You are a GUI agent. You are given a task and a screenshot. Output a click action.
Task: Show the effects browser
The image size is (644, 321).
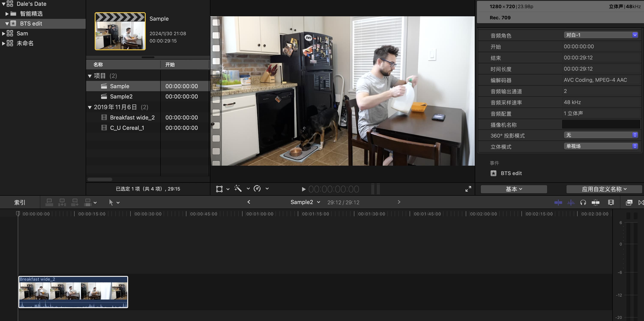pos(629,202)
